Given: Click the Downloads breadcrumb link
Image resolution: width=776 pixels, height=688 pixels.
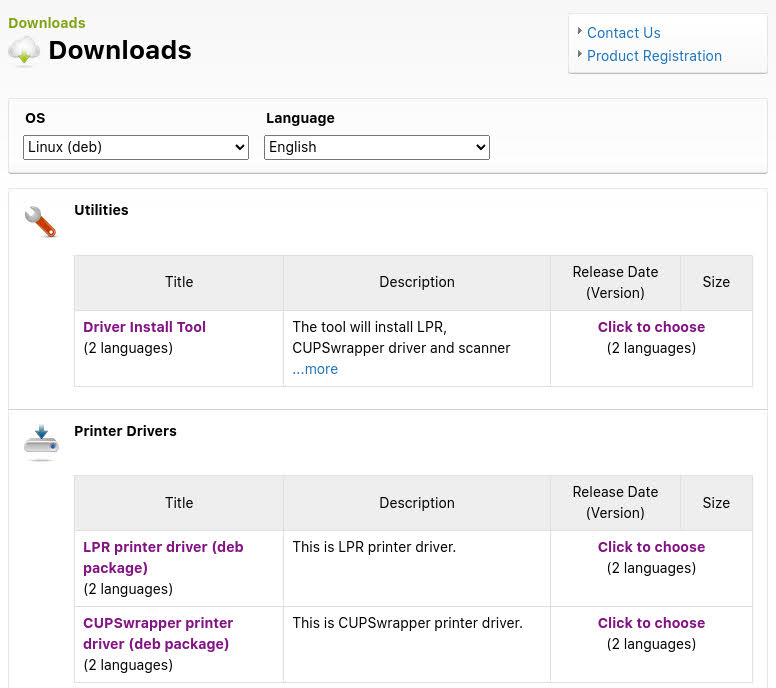Looking at the screenshot, I should pyautogui.click(x=46, y=23).
